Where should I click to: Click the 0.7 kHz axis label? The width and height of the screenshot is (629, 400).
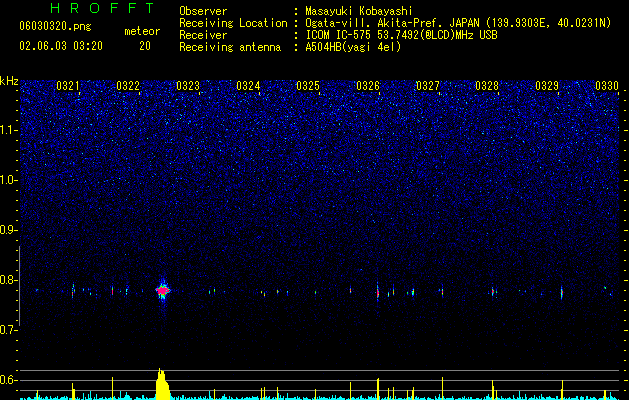click(x=9, y=330)
